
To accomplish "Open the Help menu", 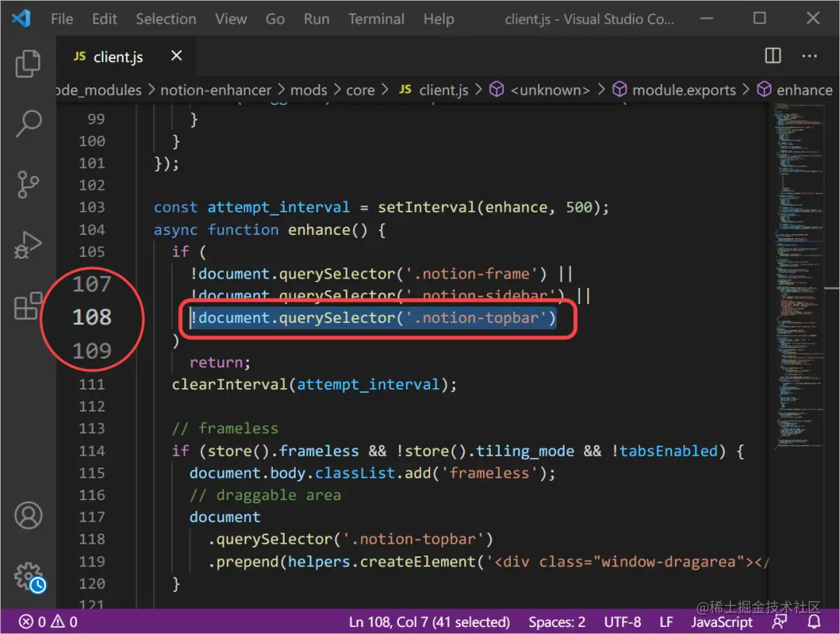I will (x=439, y=19).
